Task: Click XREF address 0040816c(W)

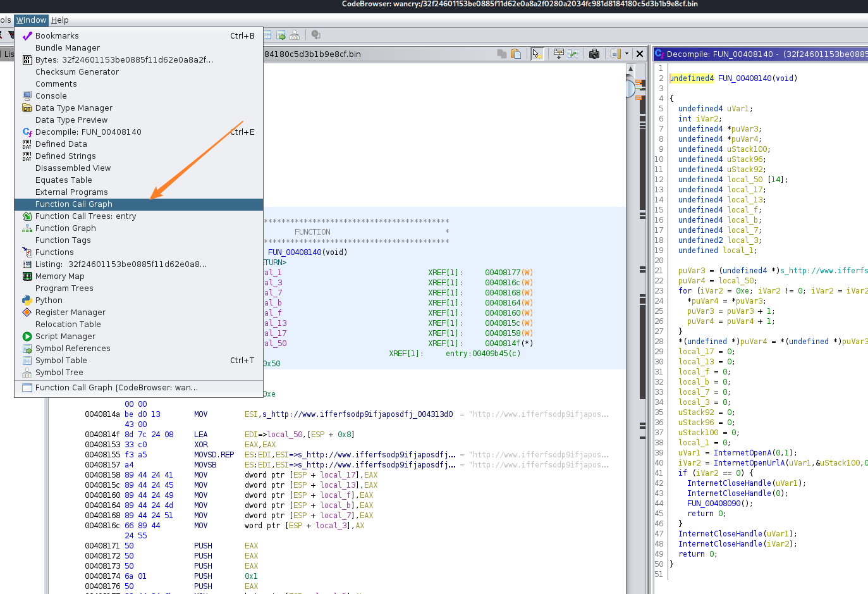Action: [509, 283]
